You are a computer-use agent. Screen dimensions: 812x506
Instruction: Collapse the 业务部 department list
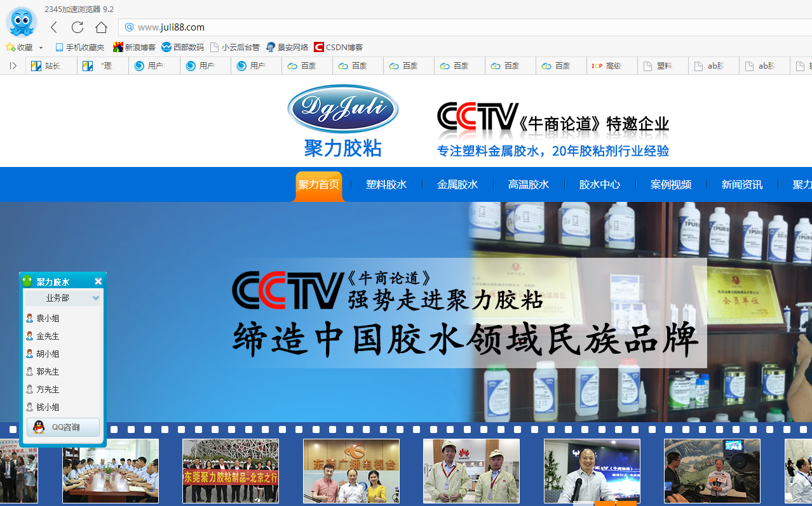(95, 298)
